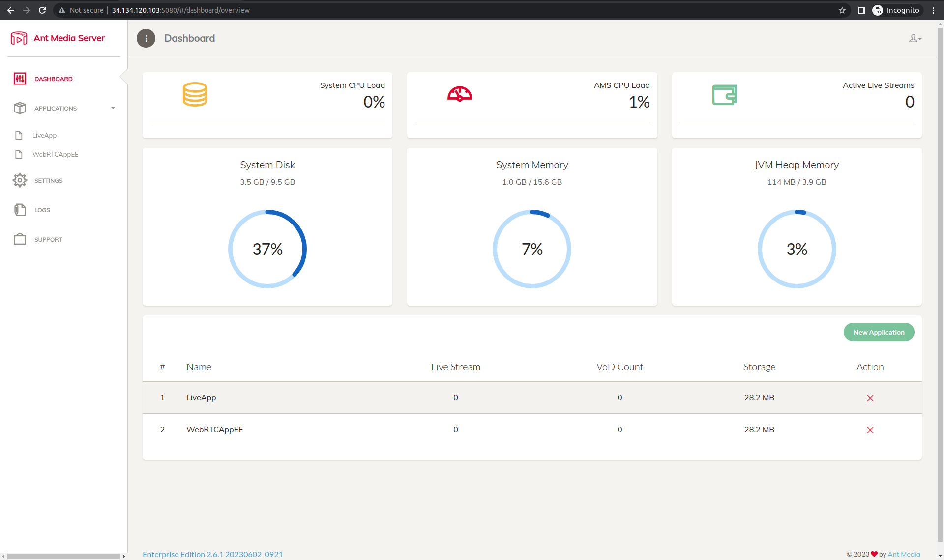Click the AMS CPU Load gauge icon
The image size is (944, 560).
(x=460, y=94)
